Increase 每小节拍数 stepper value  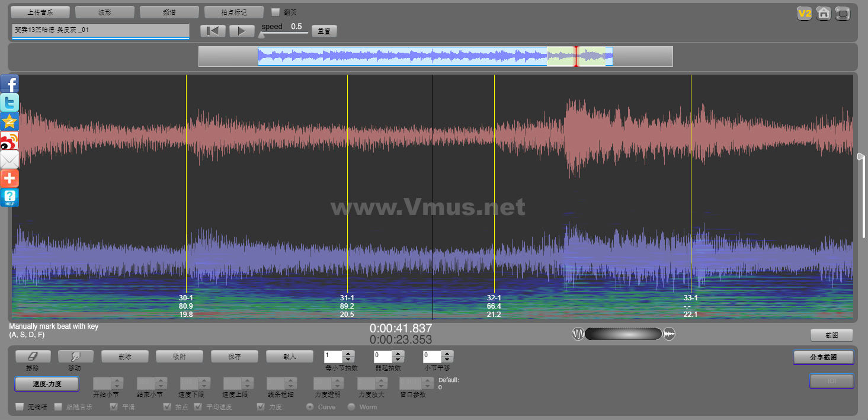(349, 354)
